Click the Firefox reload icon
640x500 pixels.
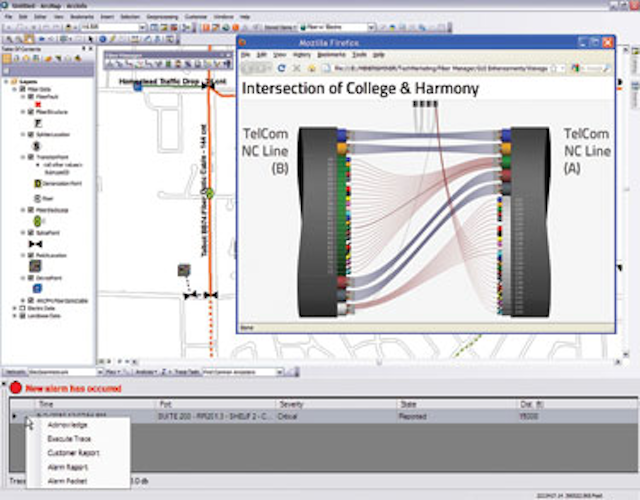pos(281,68)
